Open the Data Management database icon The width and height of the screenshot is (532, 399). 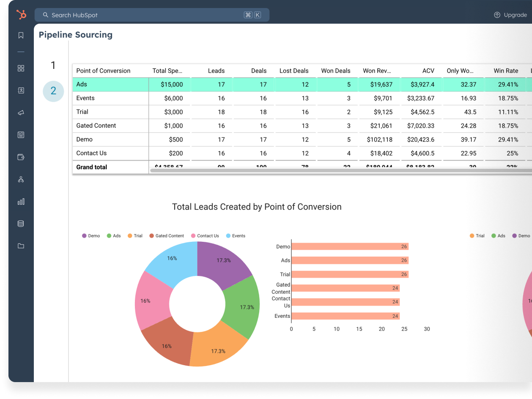click(x=21, y=224)
